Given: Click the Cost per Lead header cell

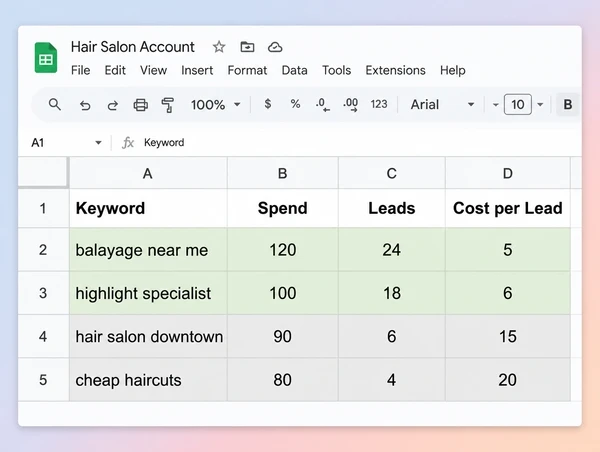Looking at the screenshot, I should coord(508,208).
